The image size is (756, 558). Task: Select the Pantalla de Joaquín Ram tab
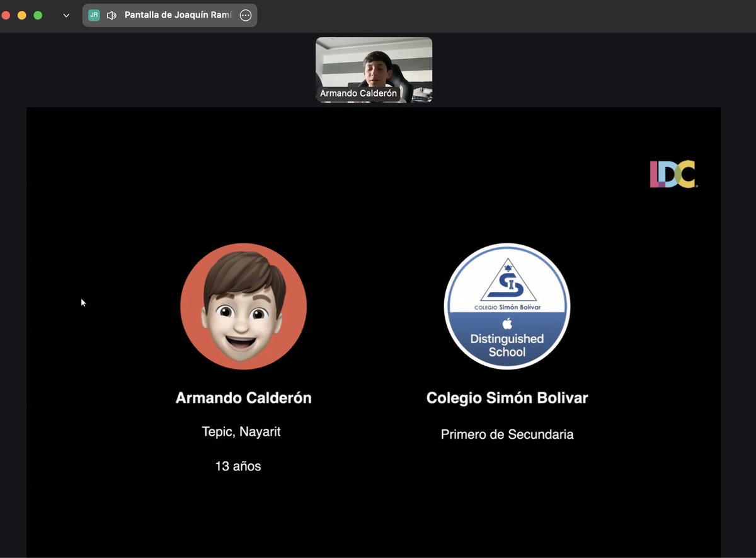(169, 16)
